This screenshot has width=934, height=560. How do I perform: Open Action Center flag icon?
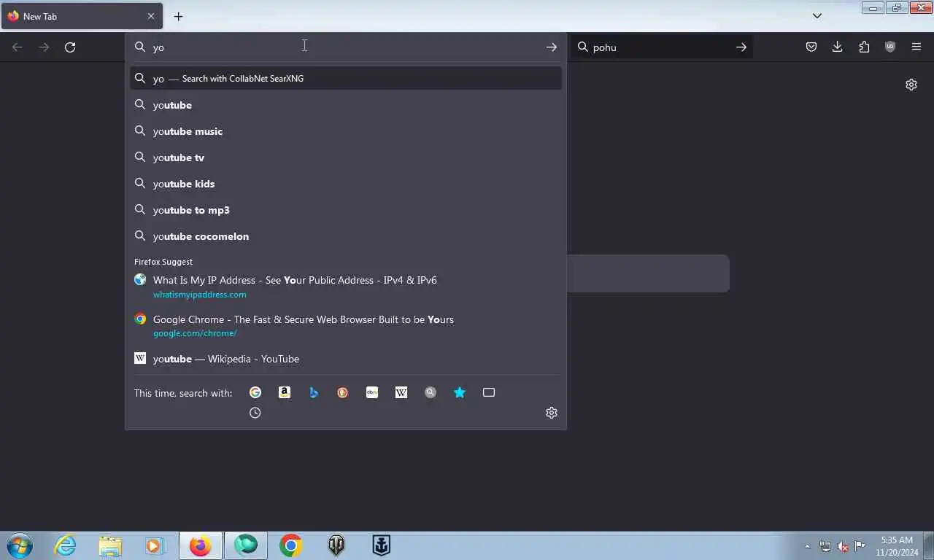pyautogui.click(x=860, y=546)
